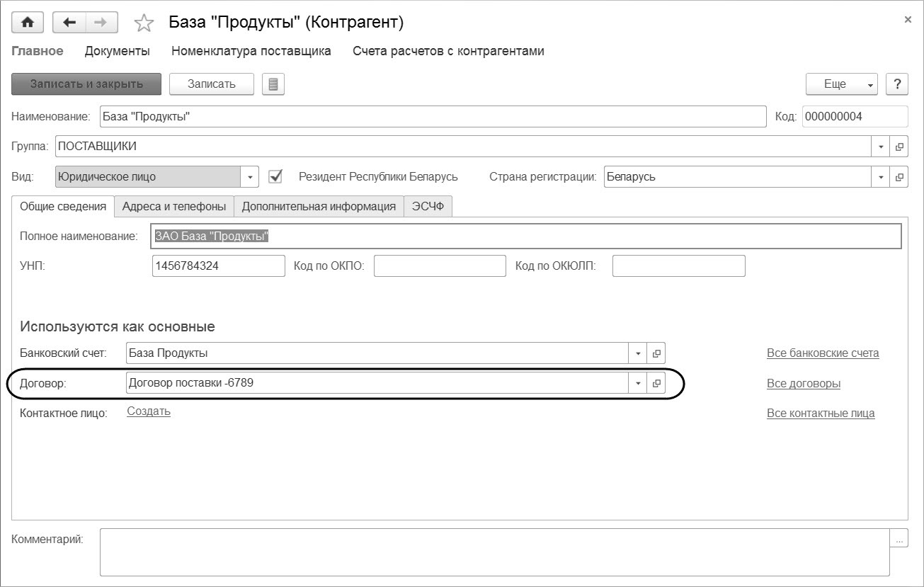Viewport: 924px width, 587px height.
Task: Click the Договор поставки -6789 field
Action: [377, 383]
